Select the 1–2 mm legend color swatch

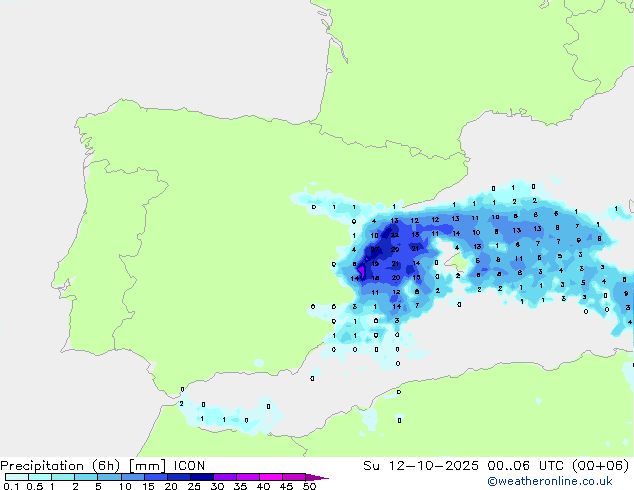click(x=63, y=477)
